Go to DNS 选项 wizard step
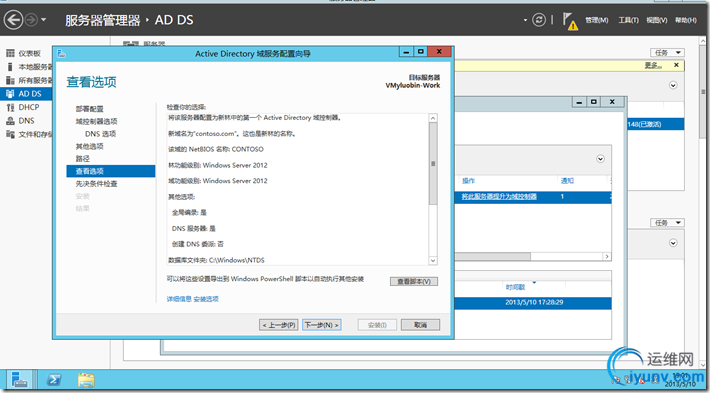 pyautogui.click(x=101, y=134)
